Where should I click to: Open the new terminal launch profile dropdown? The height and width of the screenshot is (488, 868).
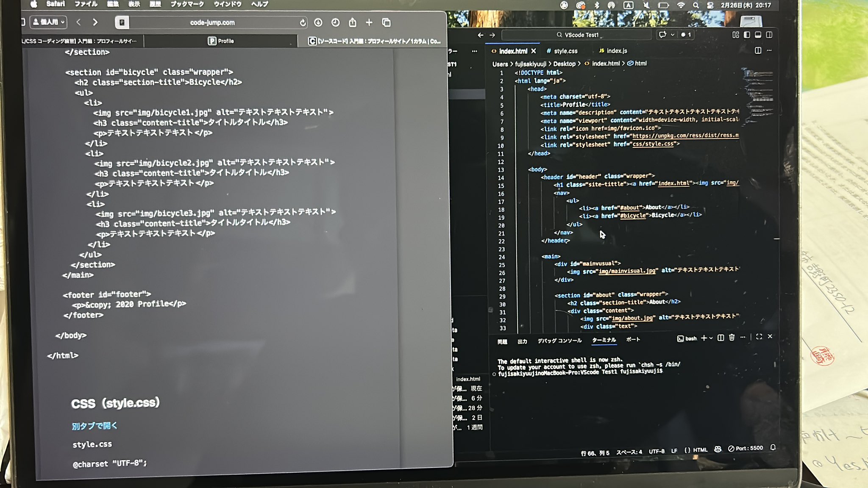711,338
